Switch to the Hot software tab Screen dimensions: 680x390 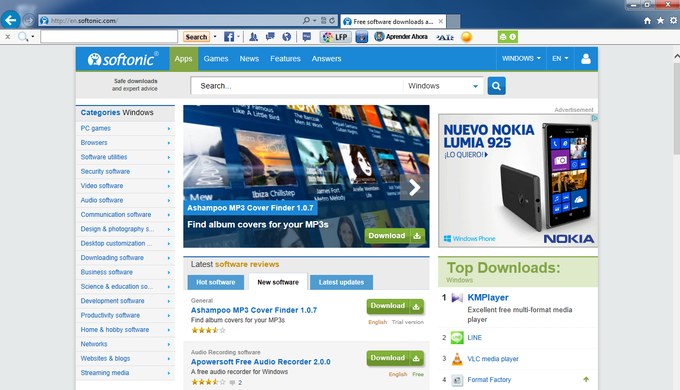(x=216, y=282)
